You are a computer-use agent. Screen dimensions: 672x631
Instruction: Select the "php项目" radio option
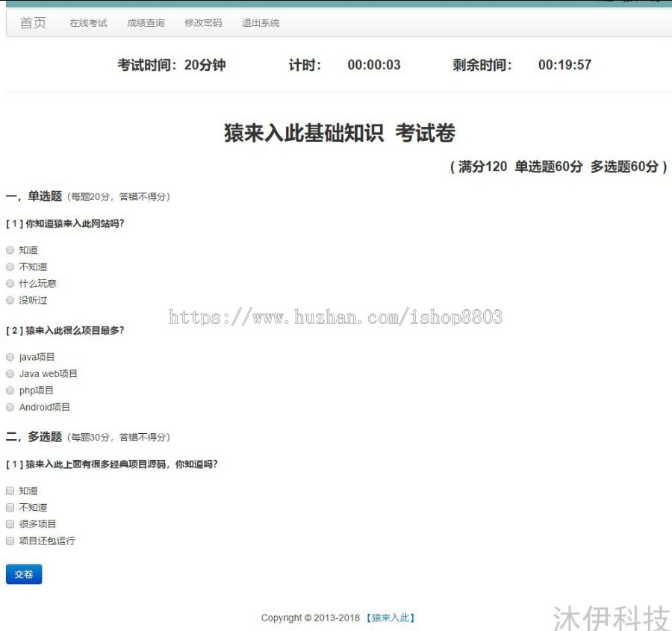10,390
